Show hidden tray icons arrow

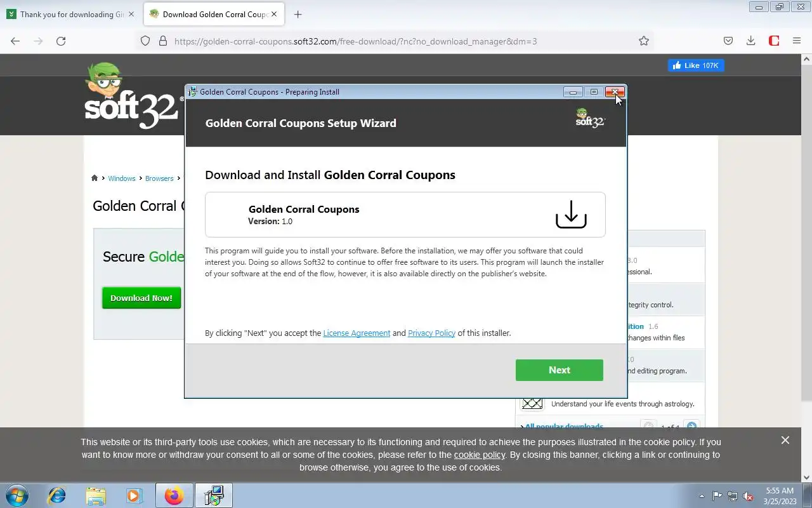pos(702,496)
